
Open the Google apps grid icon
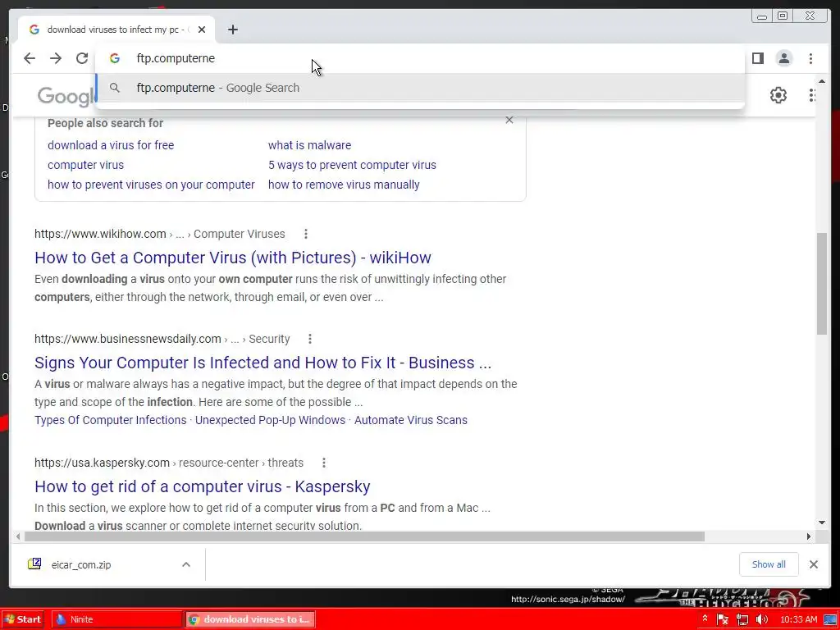pyautogui.click(x=812, y=95)
